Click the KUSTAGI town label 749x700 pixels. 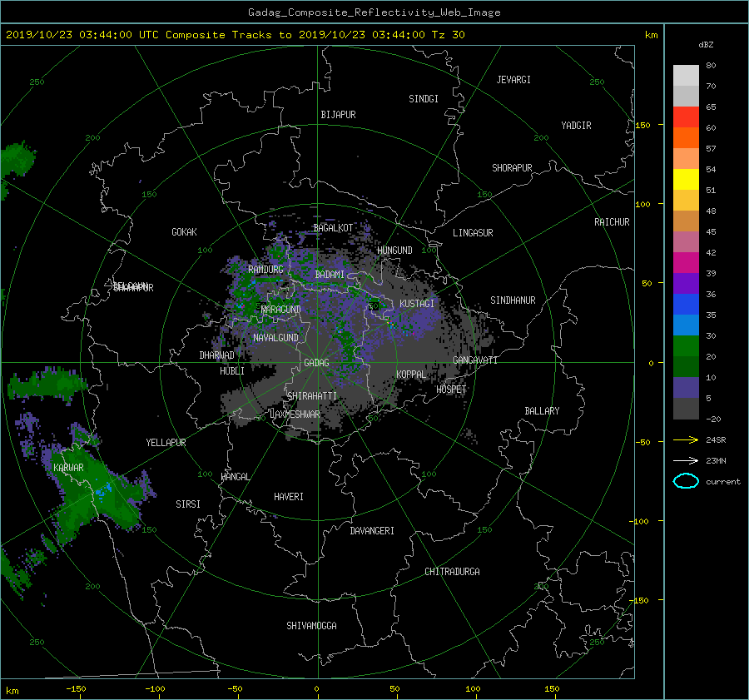[x=417, y=304]
